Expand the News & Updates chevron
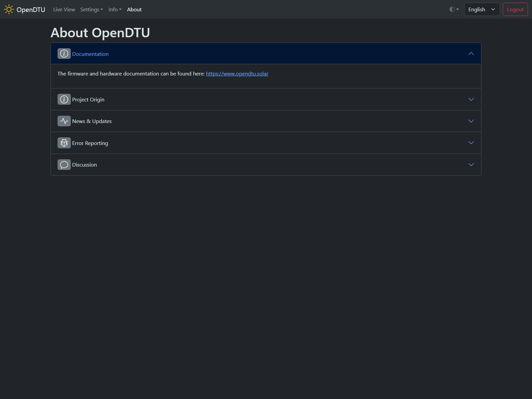532x399 pixels. [471, 121]
